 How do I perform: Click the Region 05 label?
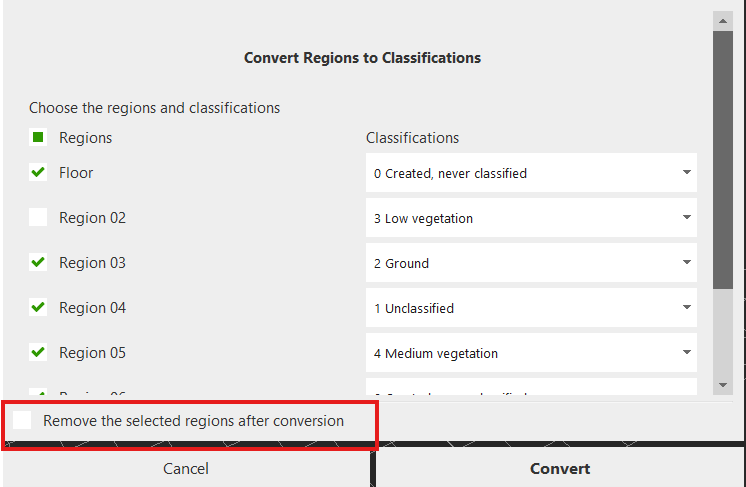(x=92, y=353)
